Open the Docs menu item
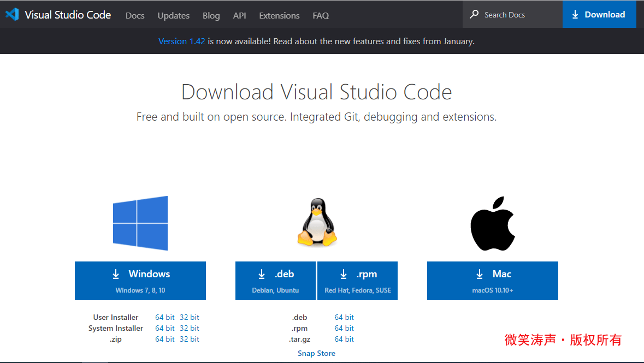Screen dimensions: 644x363 (x=135, y=16)
